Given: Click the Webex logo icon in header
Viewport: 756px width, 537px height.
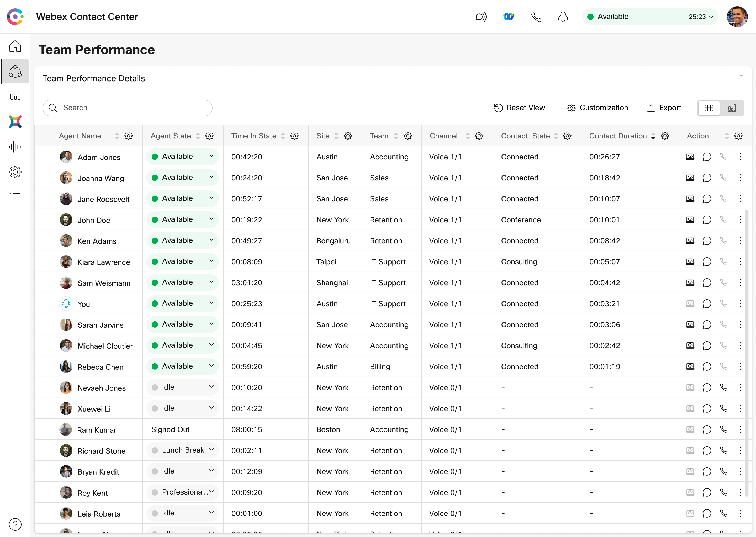Looking at the screenshot, I should [x=509, y=17].
